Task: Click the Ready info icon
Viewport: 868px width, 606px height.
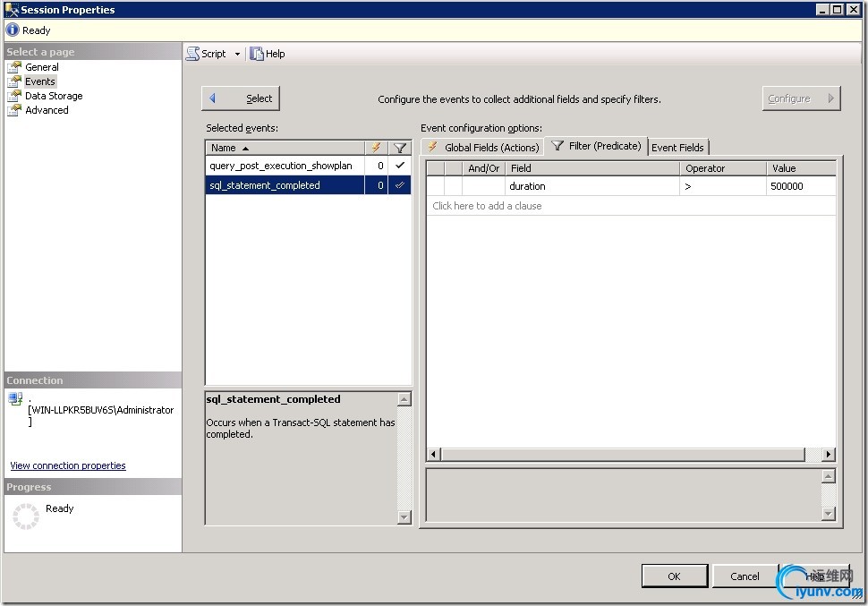Action: coord(13,30)
